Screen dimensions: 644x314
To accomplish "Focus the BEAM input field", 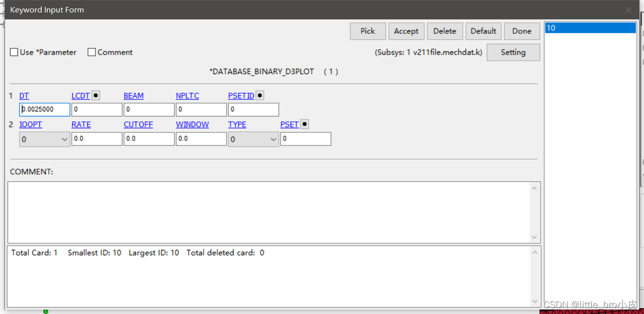I will [149, 109].
